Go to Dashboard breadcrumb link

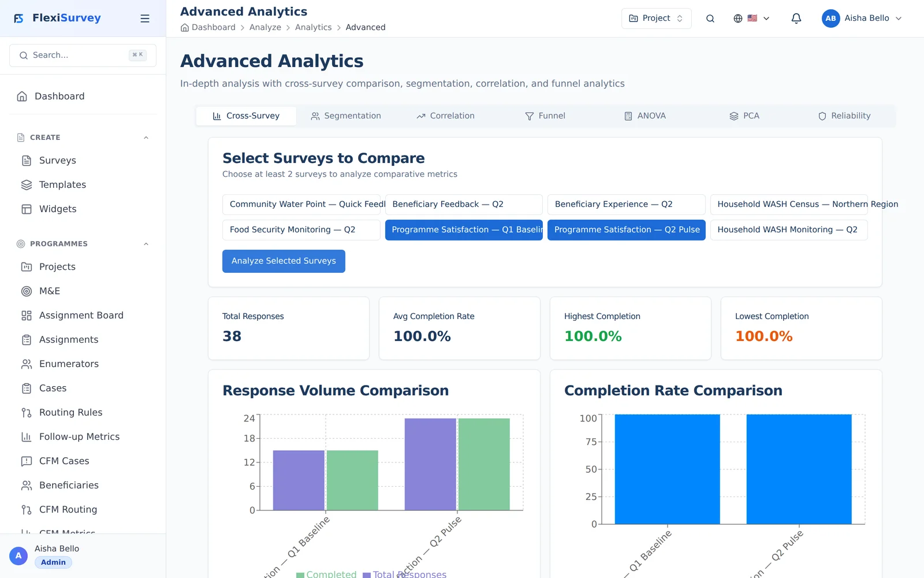[214, 28]
